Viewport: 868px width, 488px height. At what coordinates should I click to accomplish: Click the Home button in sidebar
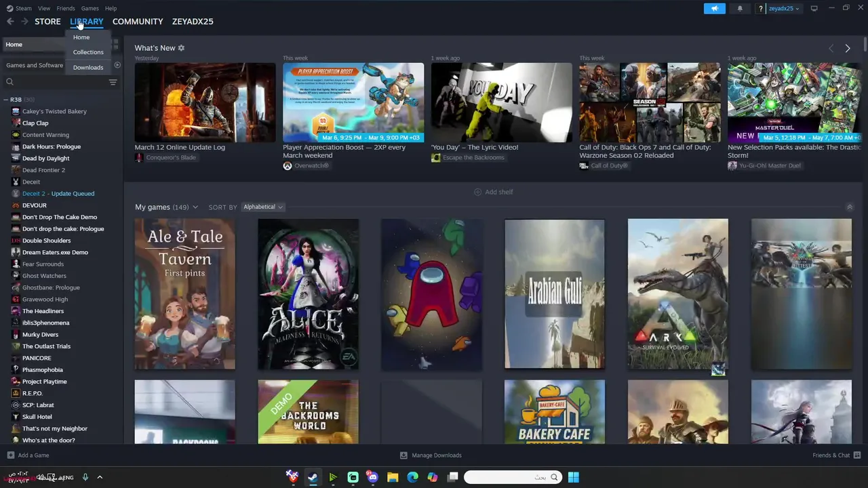pos(33,44)
